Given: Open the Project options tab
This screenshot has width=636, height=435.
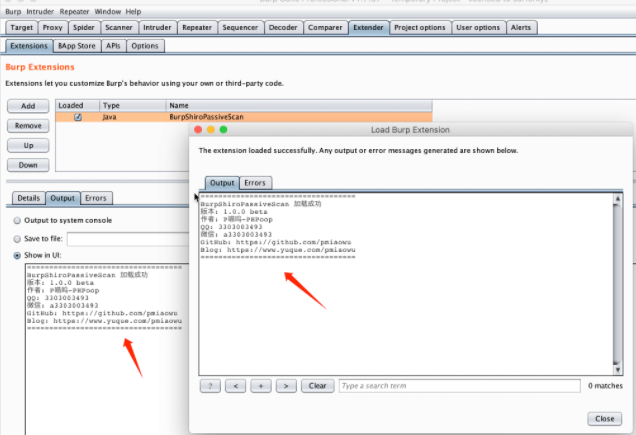Looking at the screenshot, I should [420, 28].
